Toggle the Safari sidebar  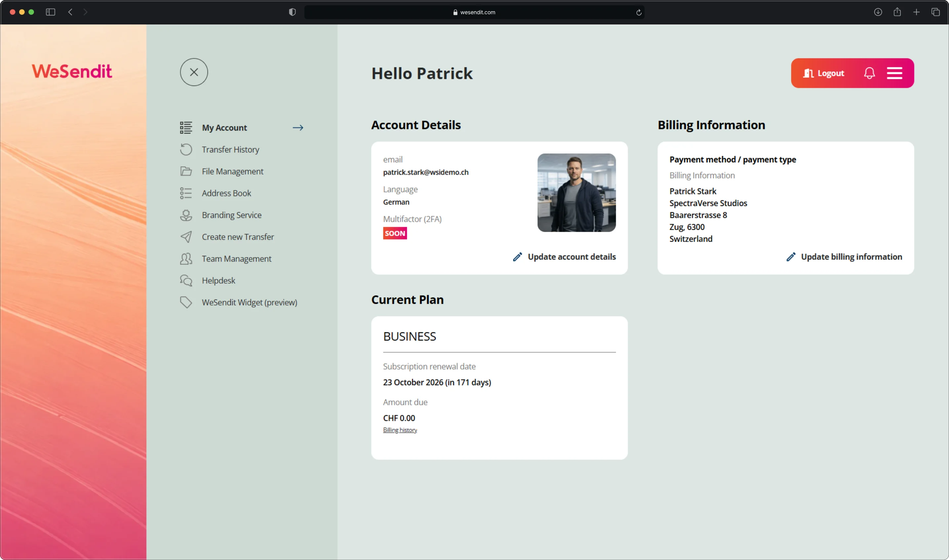pyautogui.click(x=50, y=12)
